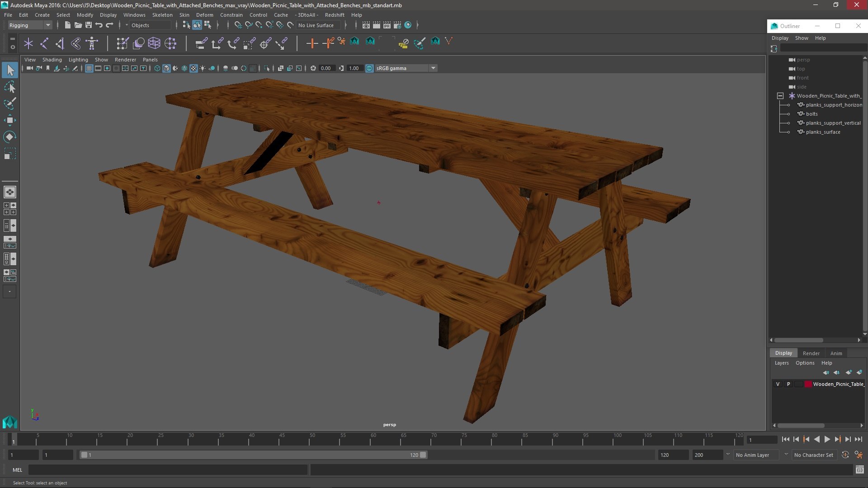The width and height of the screenshot is (868, 488).
Task: Open a scene with folder icon
Action: (x=78, y=25)
